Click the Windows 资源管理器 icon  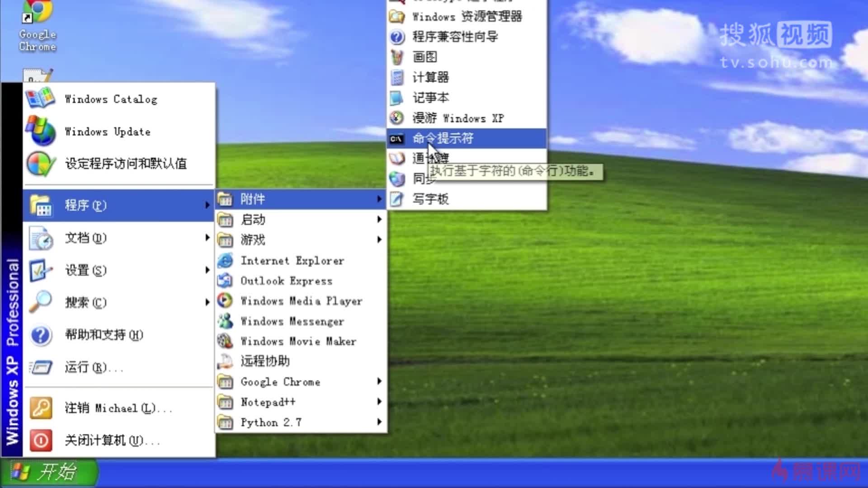pos(397,17)
